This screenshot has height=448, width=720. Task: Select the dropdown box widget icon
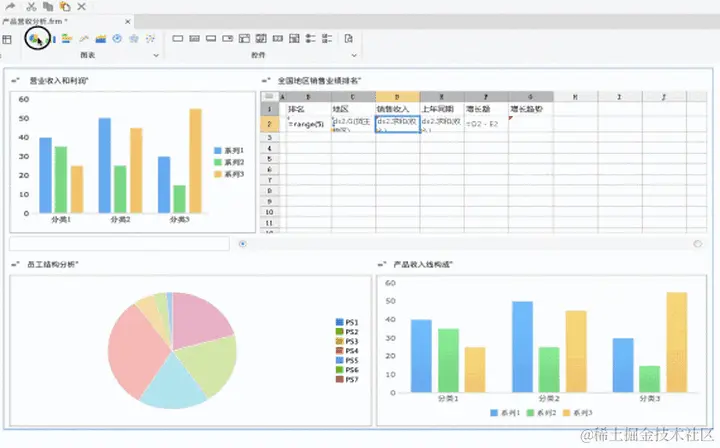click(x=228, y=39)
